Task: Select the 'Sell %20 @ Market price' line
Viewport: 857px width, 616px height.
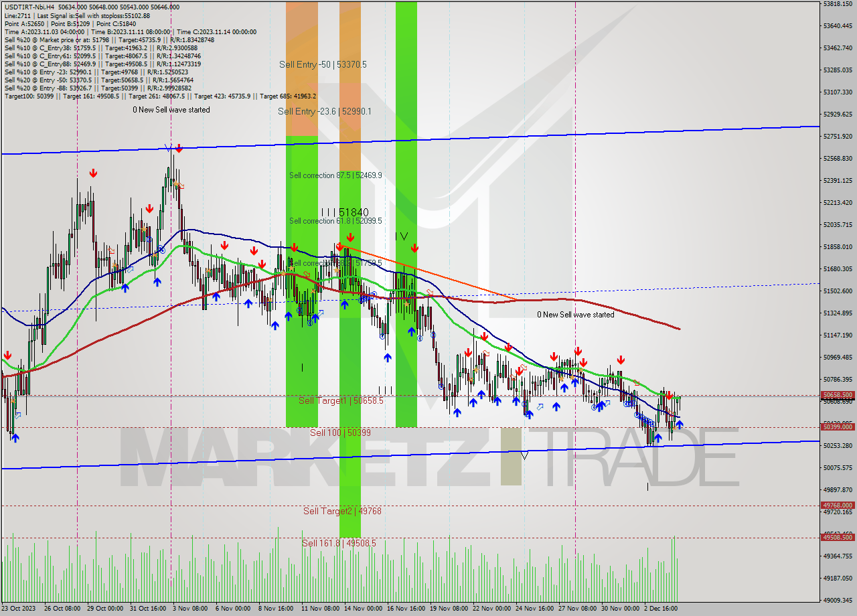Action: [x=109, y=40]
